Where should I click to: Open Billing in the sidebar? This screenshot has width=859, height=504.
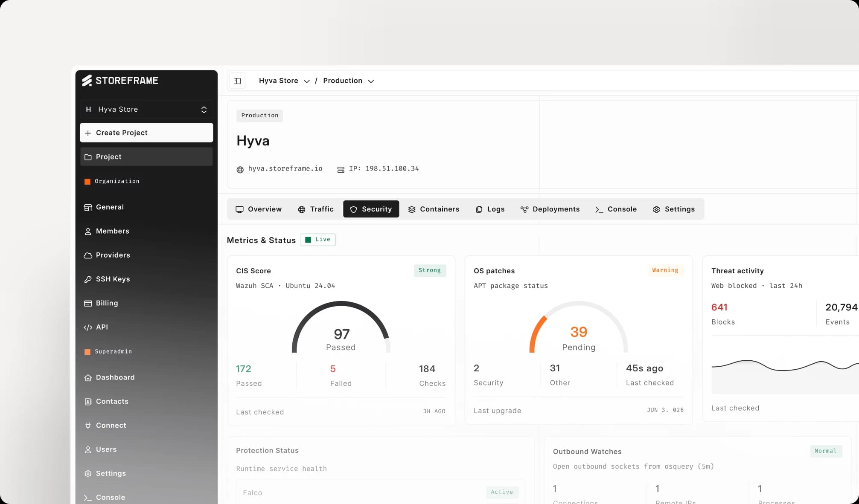click(x=146, y=303)
